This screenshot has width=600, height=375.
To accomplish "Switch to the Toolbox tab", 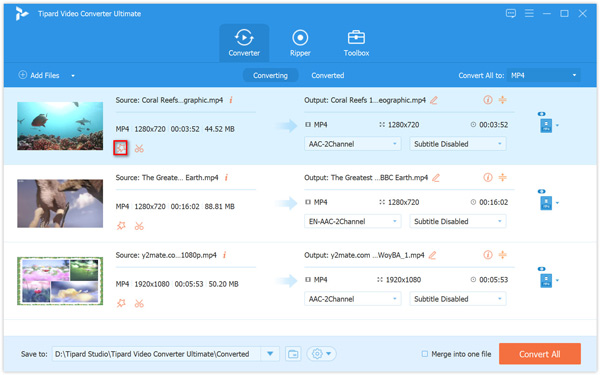I will point(356,43).
